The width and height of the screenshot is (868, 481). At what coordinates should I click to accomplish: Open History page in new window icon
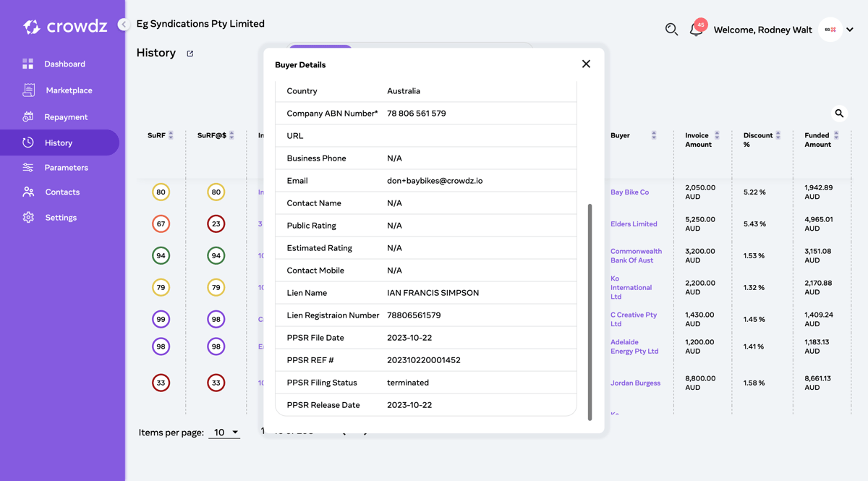[190, 54]
